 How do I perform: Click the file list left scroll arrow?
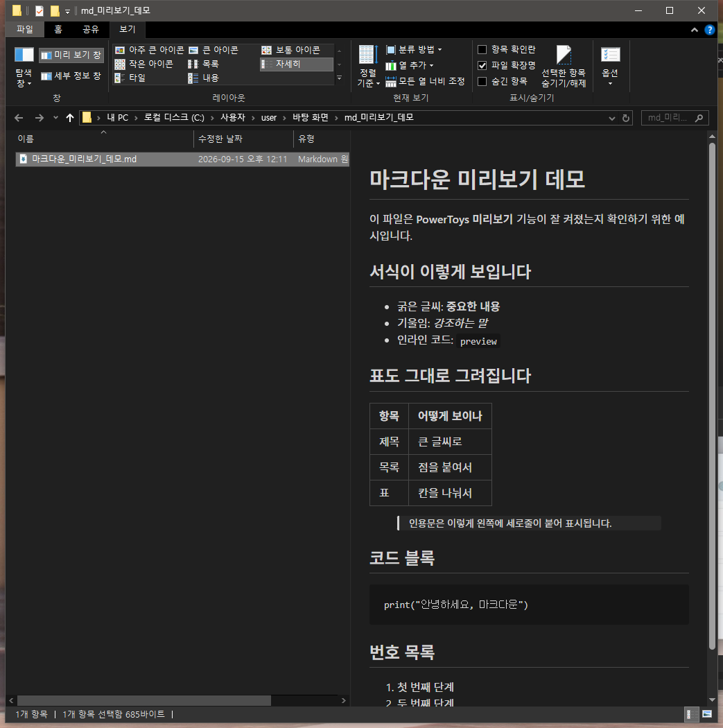tap(11, 700)
